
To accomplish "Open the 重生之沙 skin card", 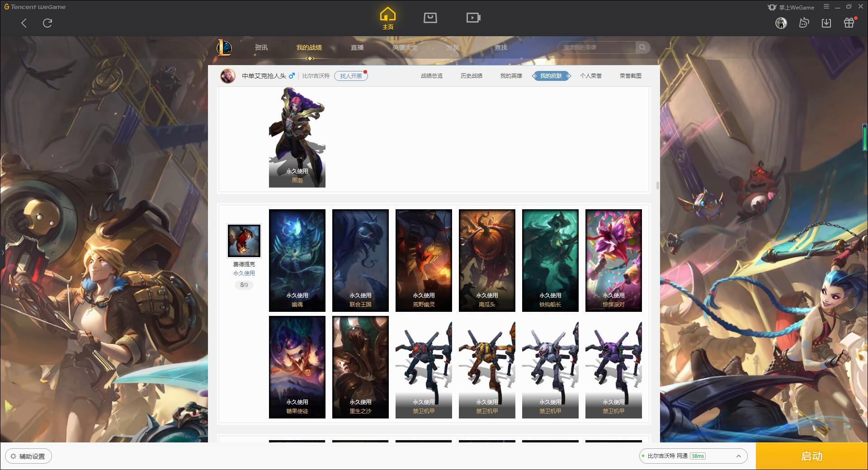I will 360,367.
